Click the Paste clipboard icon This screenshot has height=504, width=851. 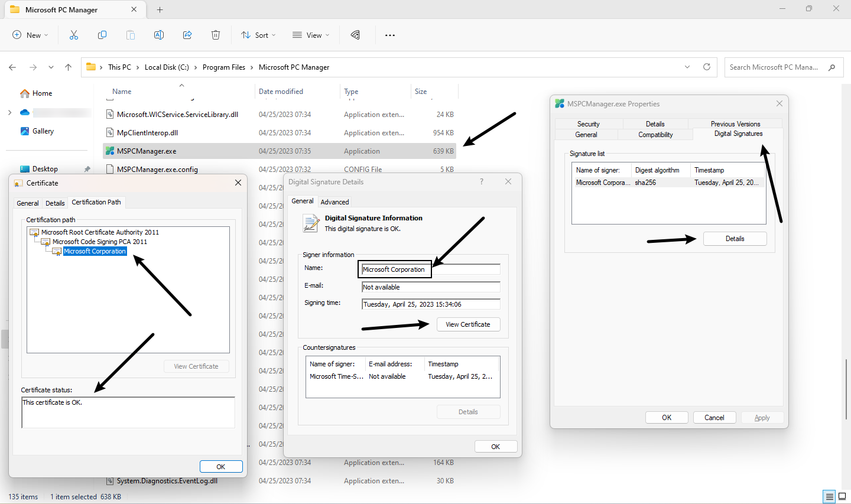point(131,35)
